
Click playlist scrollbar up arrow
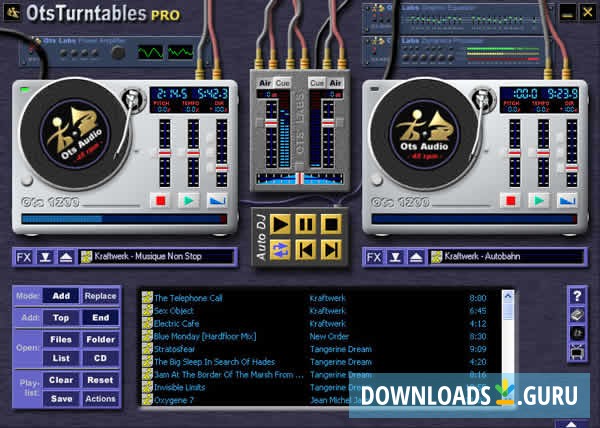[508, 296]
